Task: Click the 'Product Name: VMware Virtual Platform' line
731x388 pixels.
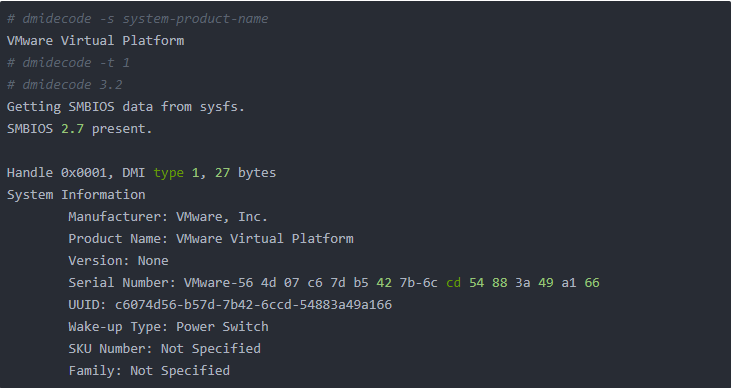Action: (211, 239)
